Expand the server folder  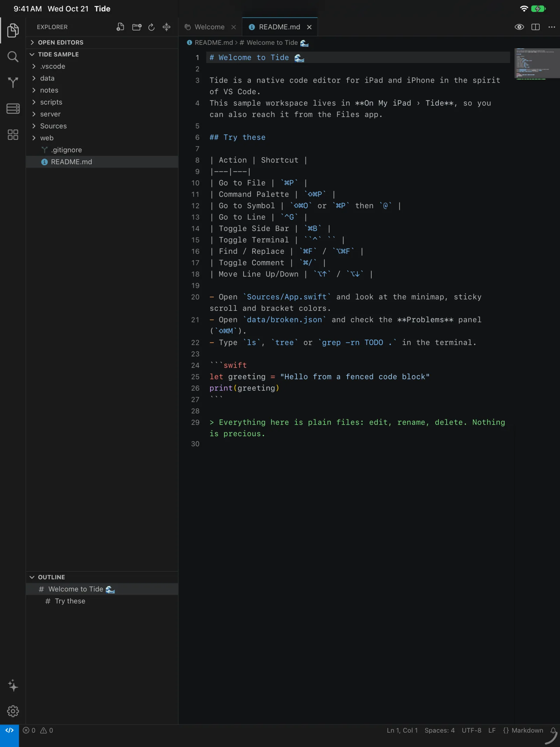coord(102,114)
